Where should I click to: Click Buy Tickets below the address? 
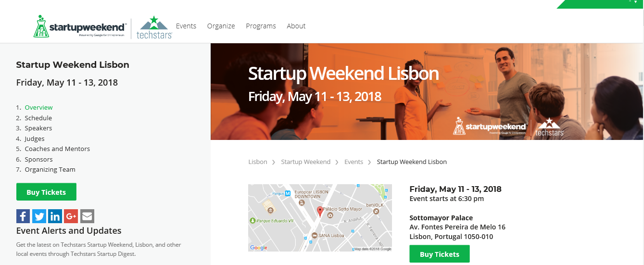440,254
